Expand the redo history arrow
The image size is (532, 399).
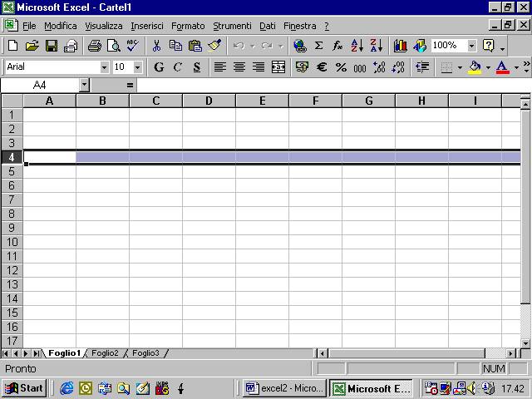[x=281, y=46]
